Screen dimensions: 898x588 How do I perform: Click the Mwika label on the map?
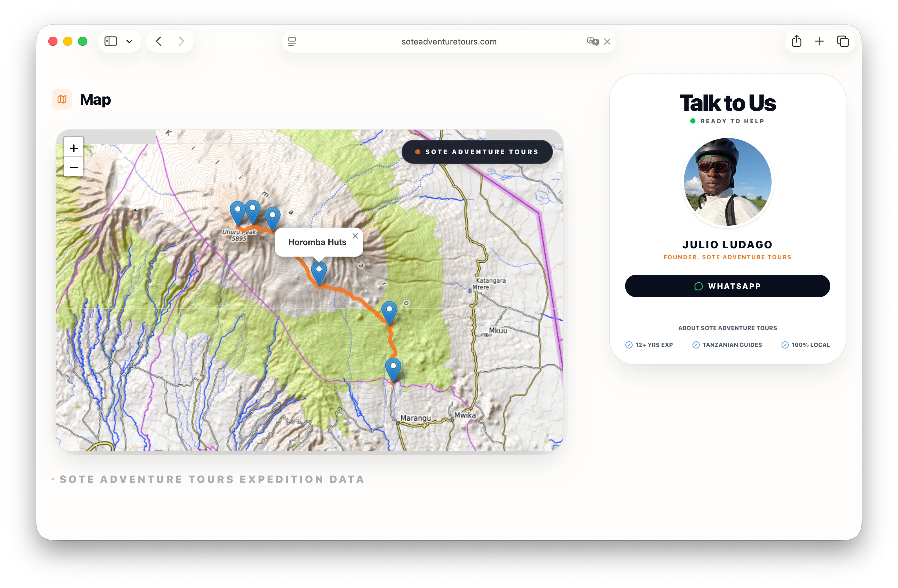click(x=465, y=415)
